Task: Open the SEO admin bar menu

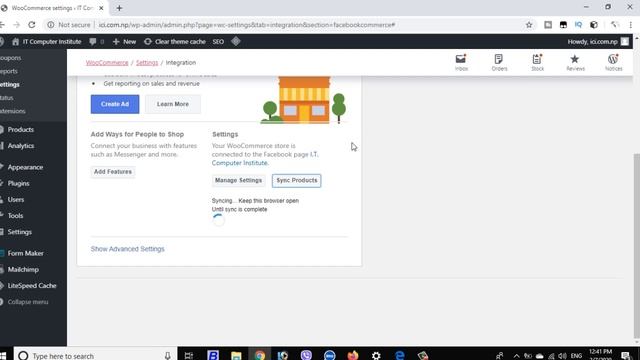Action: tap(218, 42)
